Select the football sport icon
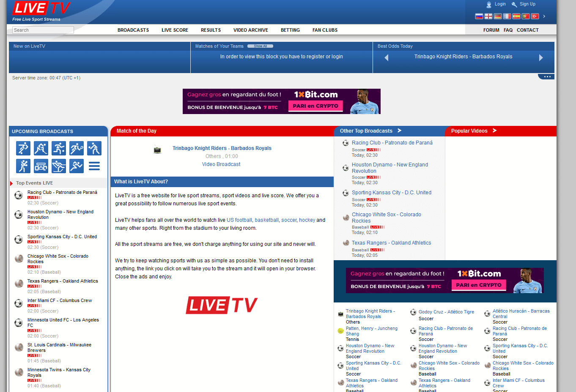Viewport: 576px width, 392px height. pos(23,148)
